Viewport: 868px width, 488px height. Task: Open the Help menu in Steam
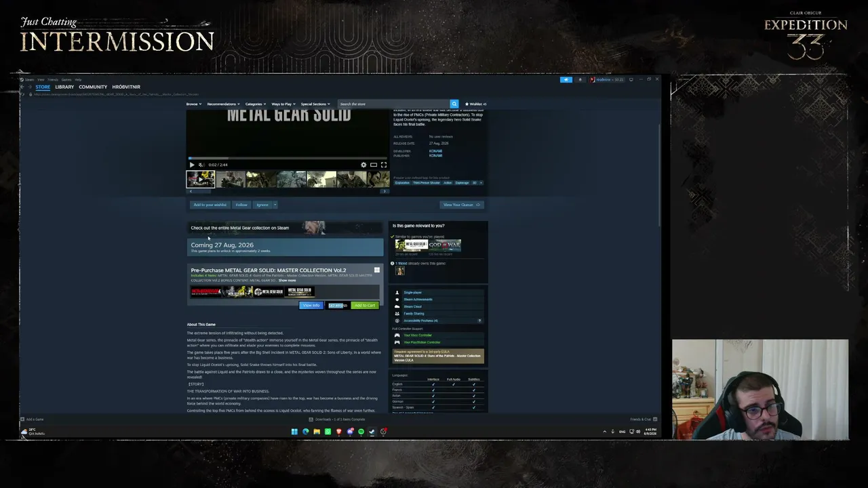(78, 79)
